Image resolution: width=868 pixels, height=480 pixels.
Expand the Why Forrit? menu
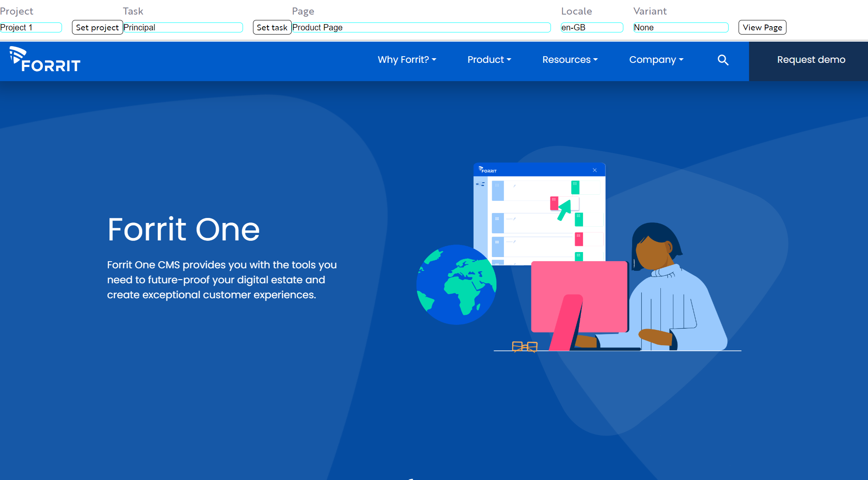coord(407,59)
